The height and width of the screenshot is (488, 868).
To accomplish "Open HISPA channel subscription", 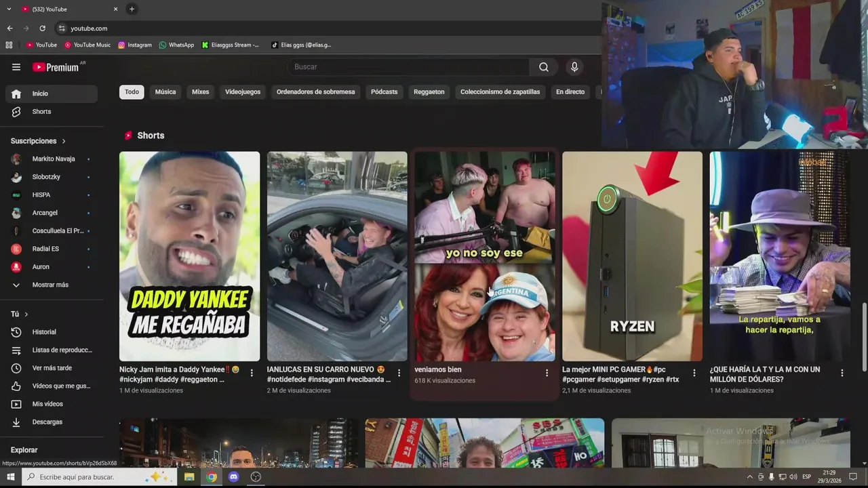I will 52,195.
